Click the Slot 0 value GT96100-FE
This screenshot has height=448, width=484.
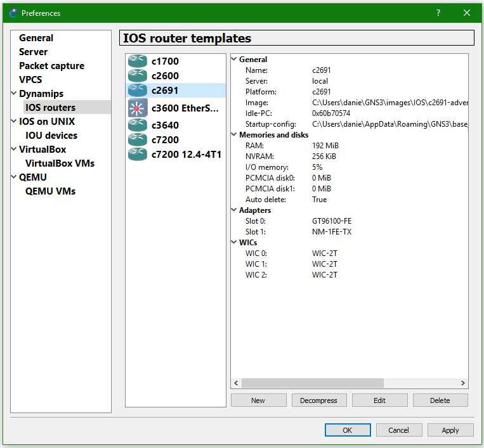332,221
